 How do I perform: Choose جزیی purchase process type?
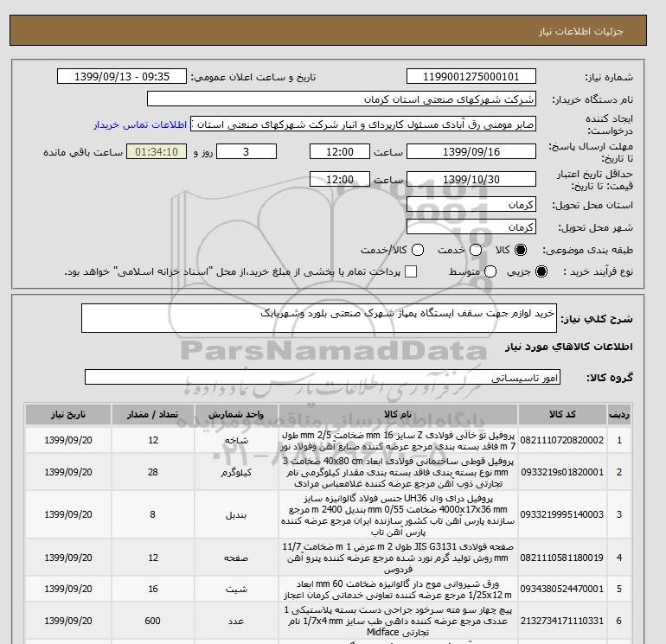pyautogui.click(x=541, y=271)
